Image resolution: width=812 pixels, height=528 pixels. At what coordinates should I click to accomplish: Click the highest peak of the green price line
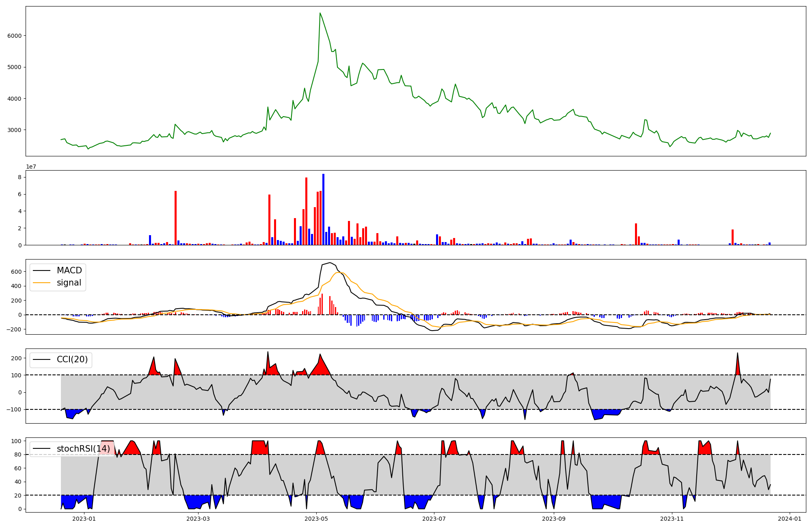pyautogui.click(x=320, y=13)
